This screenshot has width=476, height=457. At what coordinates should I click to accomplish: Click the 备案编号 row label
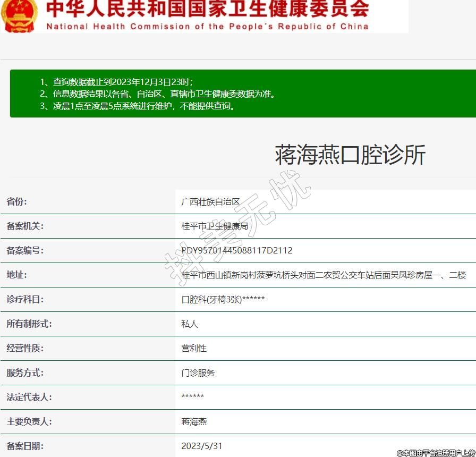[25, 250]
